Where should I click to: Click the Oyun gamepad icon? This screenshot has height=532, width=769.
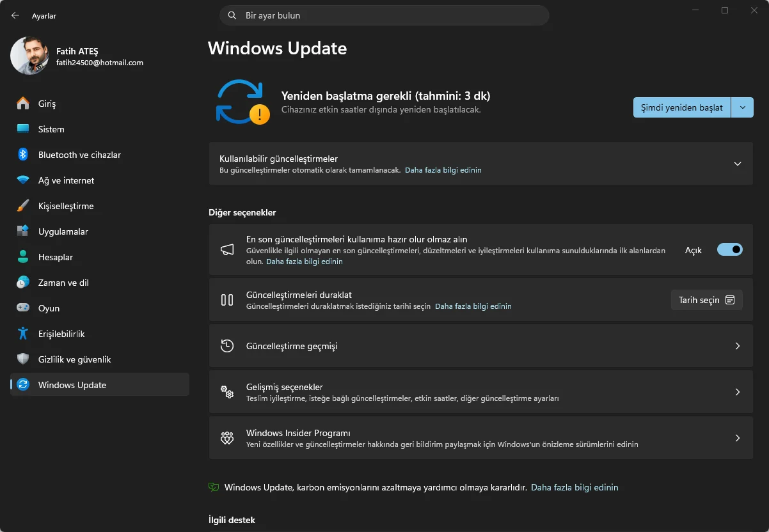(x=23, y=308)
